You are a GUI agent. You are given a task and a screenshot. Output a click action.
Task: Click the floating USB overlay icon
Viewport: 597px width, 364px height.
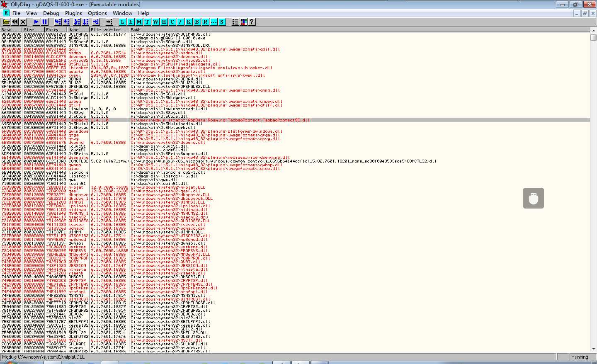coord(534,198)
